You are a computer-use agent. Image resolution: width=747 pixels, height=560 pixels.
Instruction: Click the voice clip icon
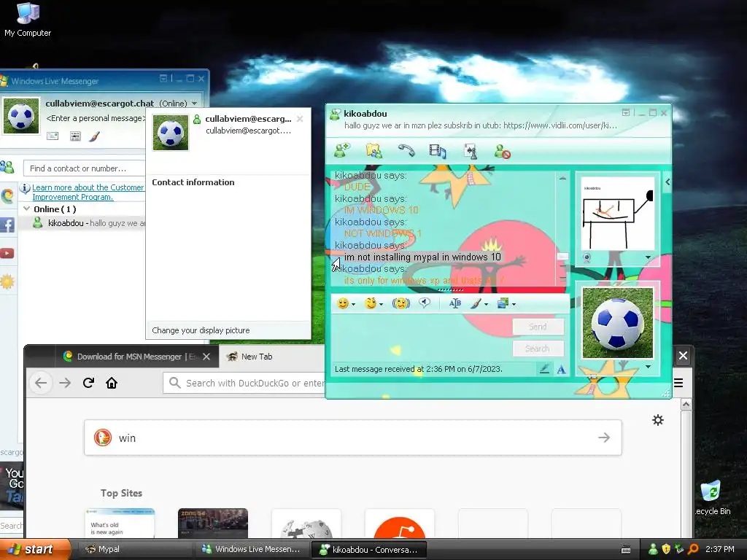(x=425, y=303)
